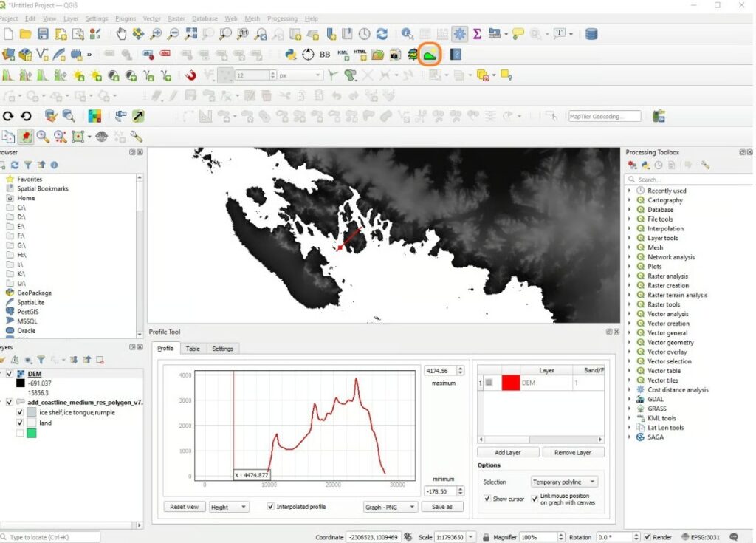Click the MapTiler Geocoding search field
756x543 pixels.
pos(605,116)
